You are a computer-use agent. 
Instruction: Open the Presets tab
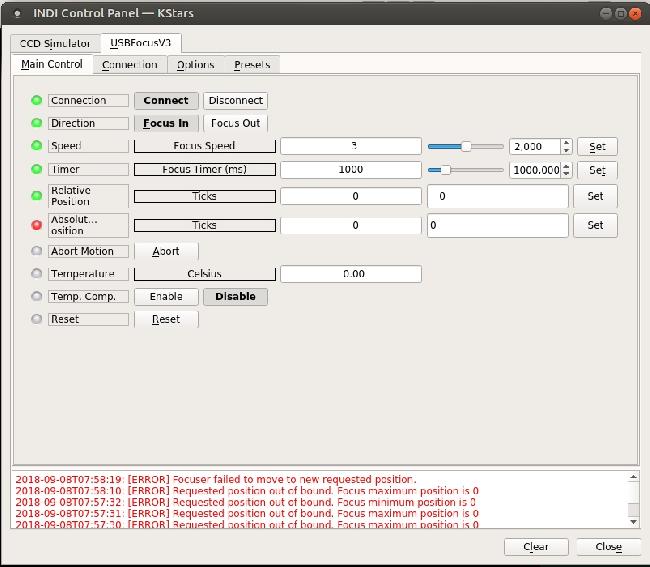coord(252,65)
